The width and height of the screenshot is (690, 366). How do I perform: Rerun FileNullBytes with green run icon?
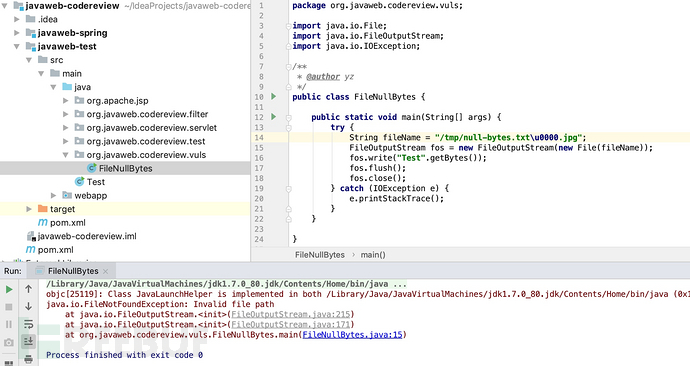pyautogui.click(x=9, y=289)
